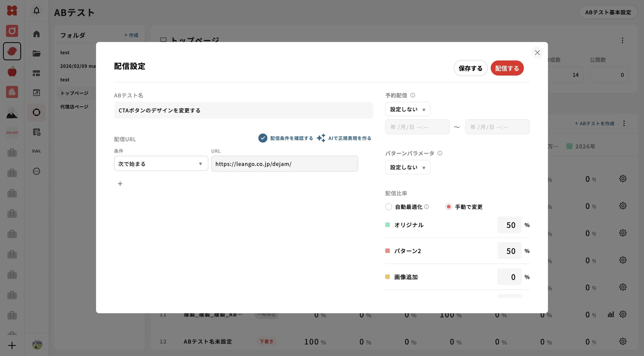
Task: Select the トップページ folder item
Action: [74, 93]
